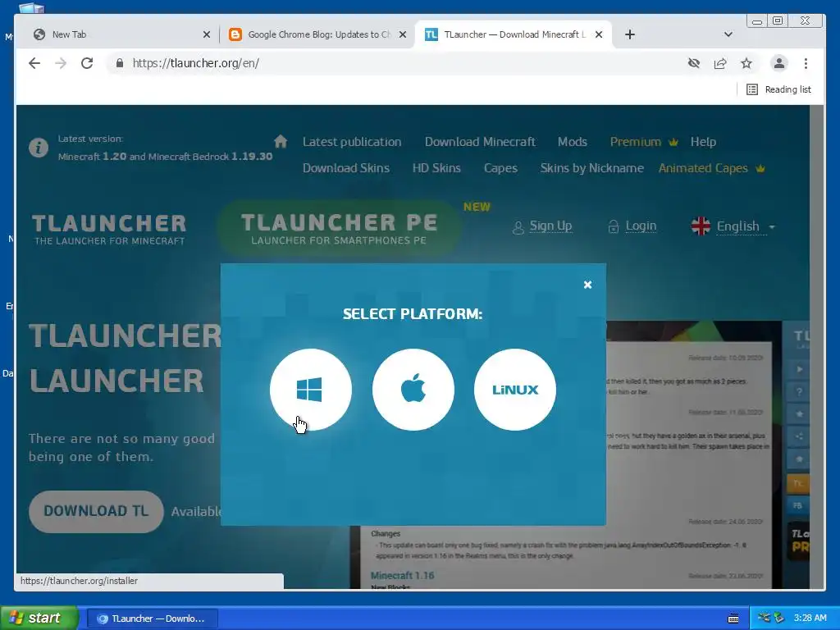840x630 pixels.
Task: Open Skins by Nickname link
Action: (x=592, y=168)
